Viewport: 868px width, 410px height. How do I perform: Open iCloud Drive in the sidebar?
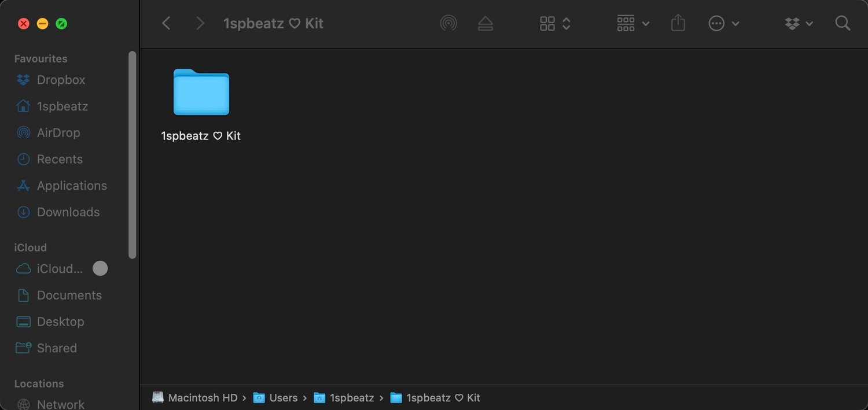60,269
